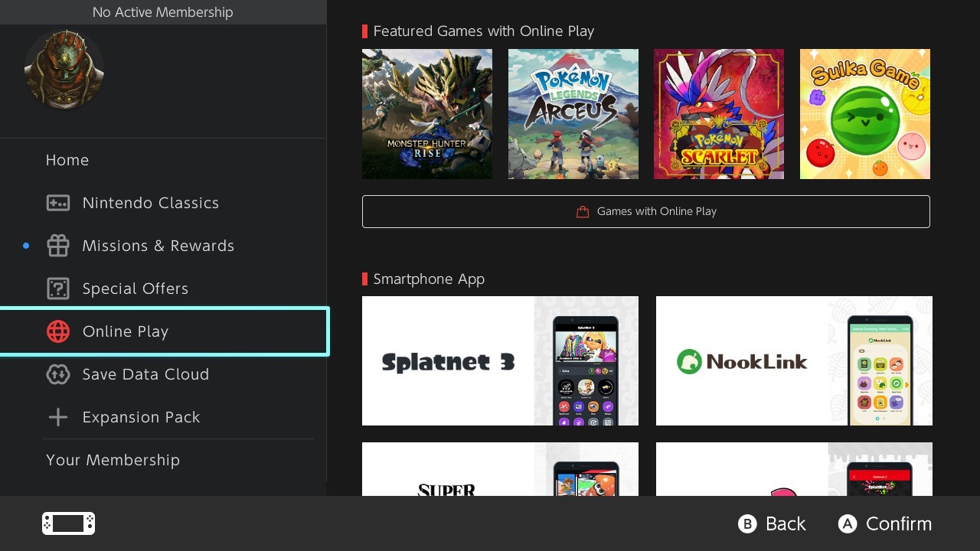The image size is (980, 551).
Task: Open the NookLink app card
Action: click(794, 360)
